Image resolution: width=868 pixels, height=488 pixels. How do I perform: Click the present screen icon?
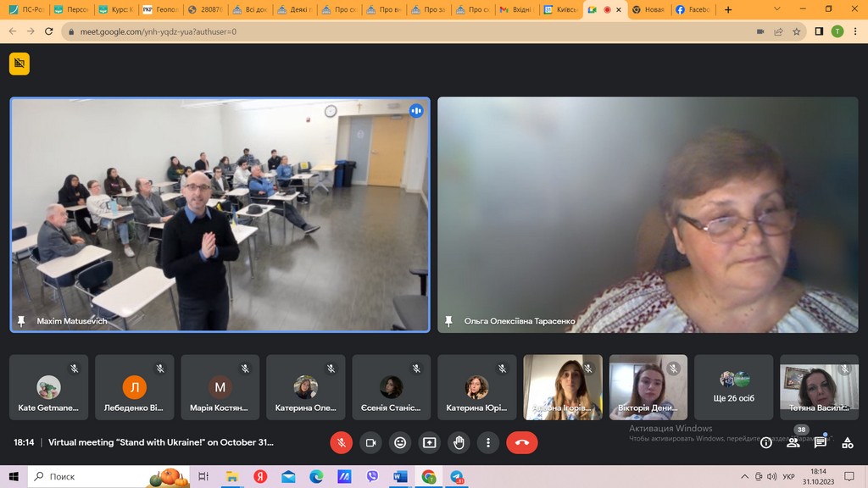tap(430, 442)
